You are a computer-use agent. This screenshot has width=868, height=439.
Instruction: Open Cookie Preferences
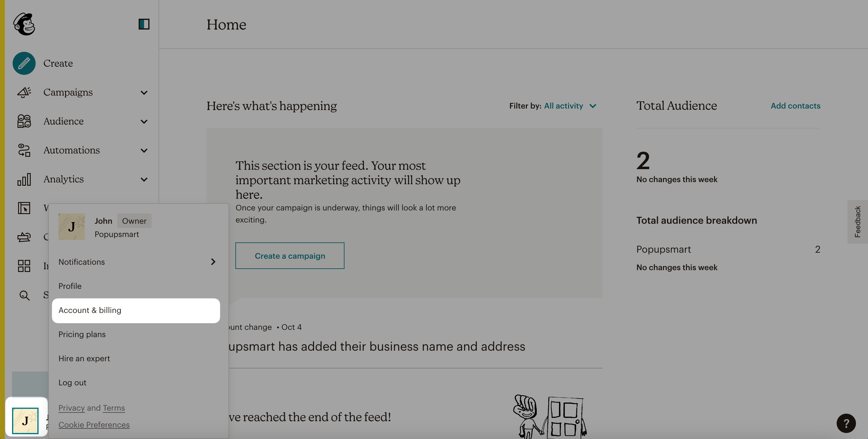pyautogui.click(x=94, y=425)
